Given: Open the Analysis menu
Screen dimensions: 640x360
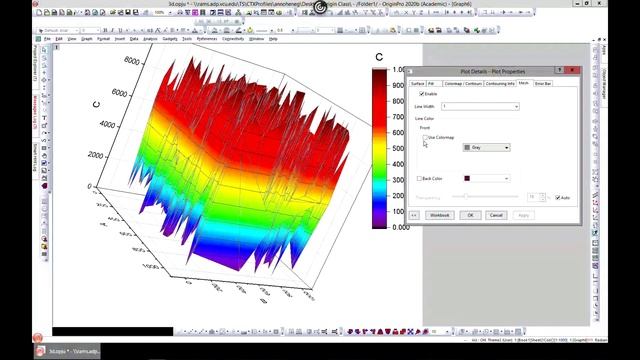Looking at the screenshot, I should (150, 39).
